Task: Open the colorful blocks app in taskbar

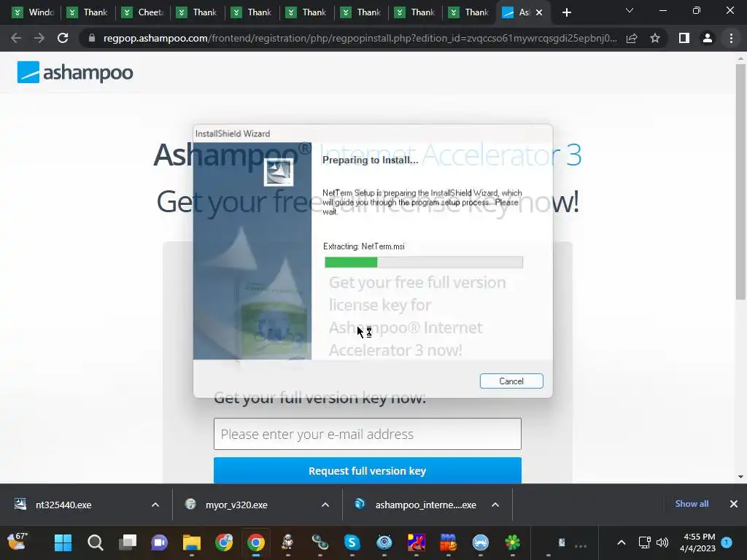Action: point(449,542)
